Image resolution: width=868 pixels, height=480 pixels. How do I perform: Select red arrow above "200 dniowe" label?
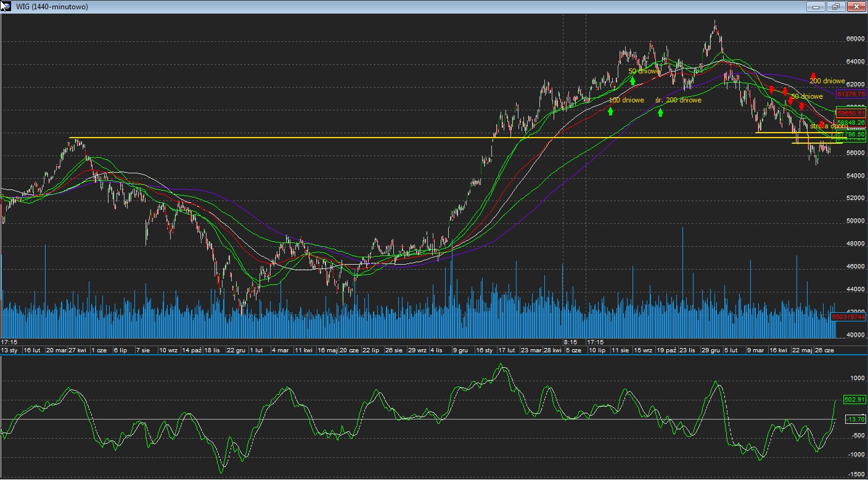click(x=813, y=76)
